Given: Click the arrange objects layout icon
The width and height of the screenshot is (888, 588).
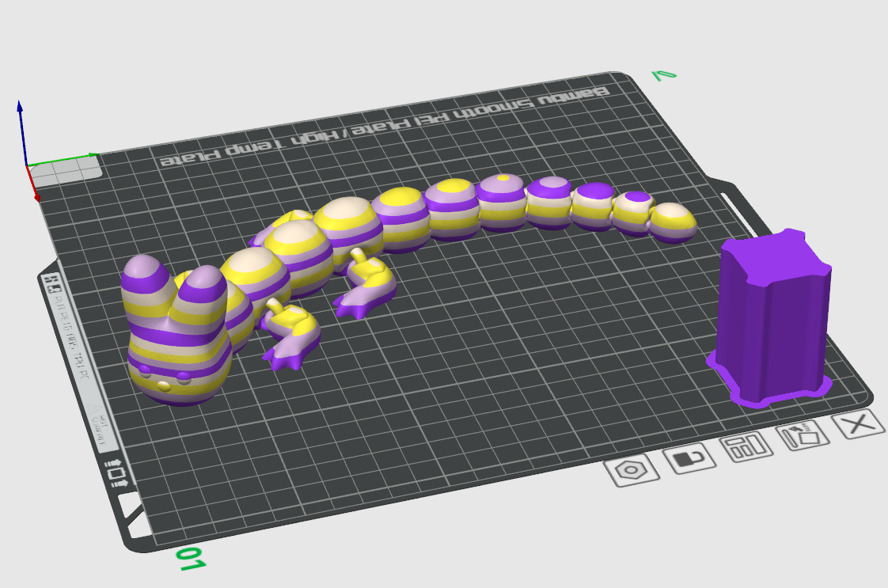Looking at the screenshot, I should [746, 446].
